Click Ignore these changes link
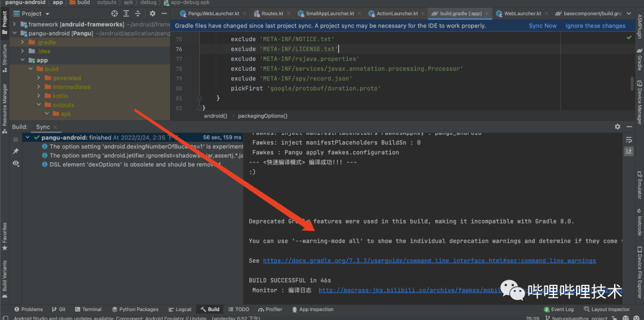Image resolution: width=644 pixels, height=320 pixels. click(x=595, y=26)
